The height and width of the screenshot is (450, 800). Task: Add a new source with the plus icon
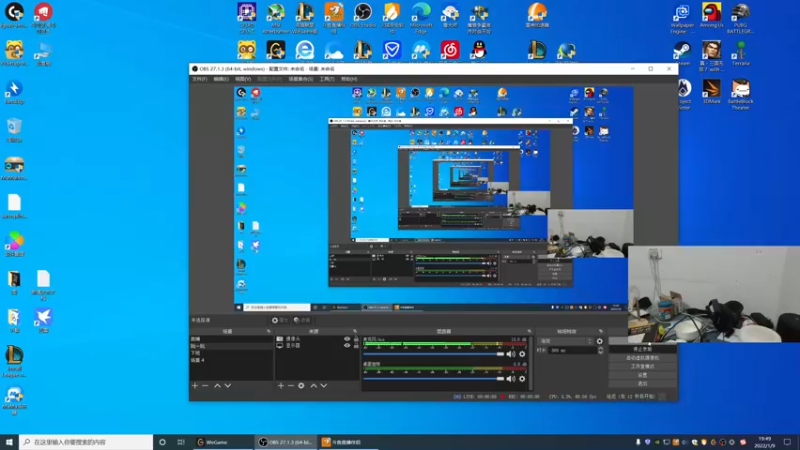[x=281, y=386]
